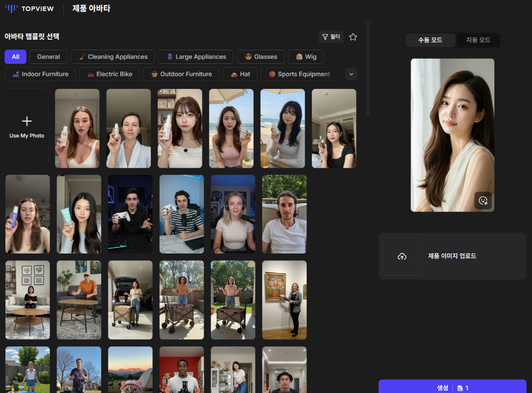The image size is (532, 393).
Task: Open the 필터 filter button
Action: pyautogui.click(x=331, y=36)
